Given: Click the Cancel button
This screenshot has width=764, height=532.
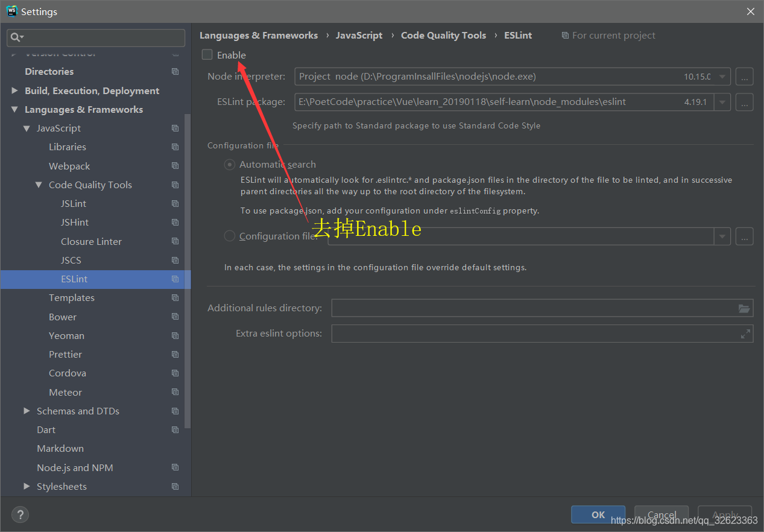Looking at the screenshot, I should [661, 515].
